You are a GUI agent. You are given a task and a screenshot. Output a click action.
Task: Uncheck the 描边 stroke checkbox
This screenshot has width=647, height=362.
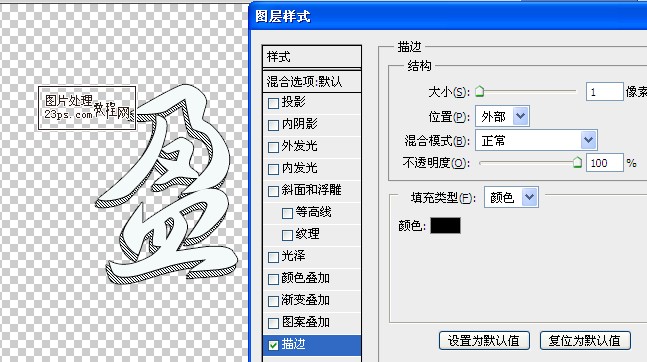click(273, 345)
